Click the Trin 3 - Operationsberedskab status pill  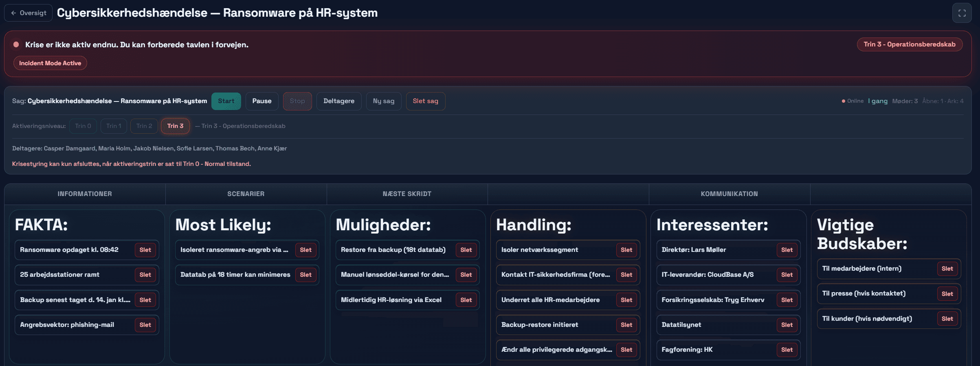(x=909, y=44)
